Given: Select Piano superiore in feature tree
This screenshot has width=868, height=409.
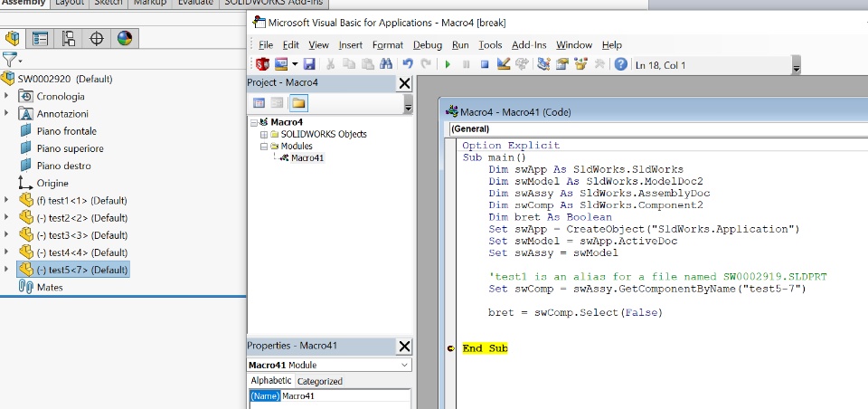Looking at the screenshot, I should (x=71, y=148).
